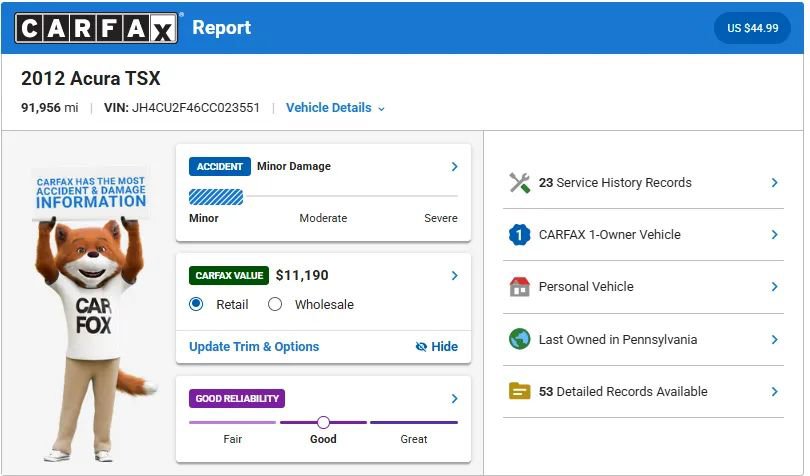The height and width of the screenshot is (476, 810).
Task: Expand the Vehicle Details dropdown
Action: tap(335, 108)
